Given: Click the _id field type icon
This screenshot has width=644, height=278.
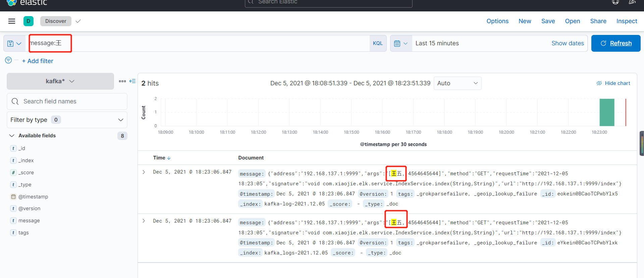Looking at the screenshot, I should coord(13,148).
